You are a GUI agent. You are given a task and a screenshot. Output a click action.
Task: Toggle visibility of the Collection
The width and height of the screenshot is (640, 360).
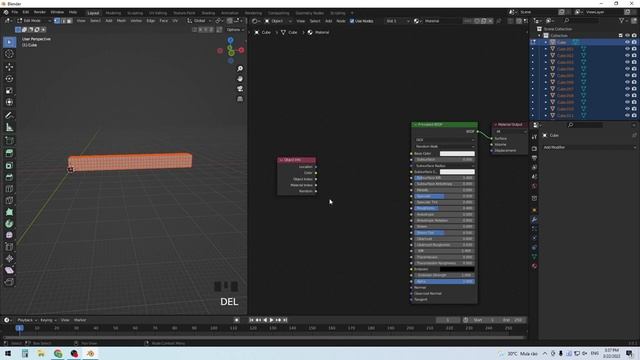pos(627,36)
